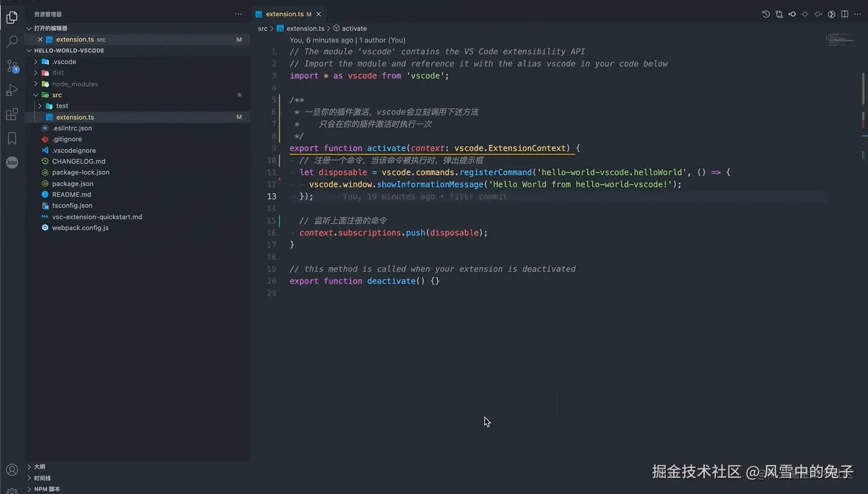Open explorer panel more actions menu
This screenshot has width=868, height=494.
click(238, 14)
